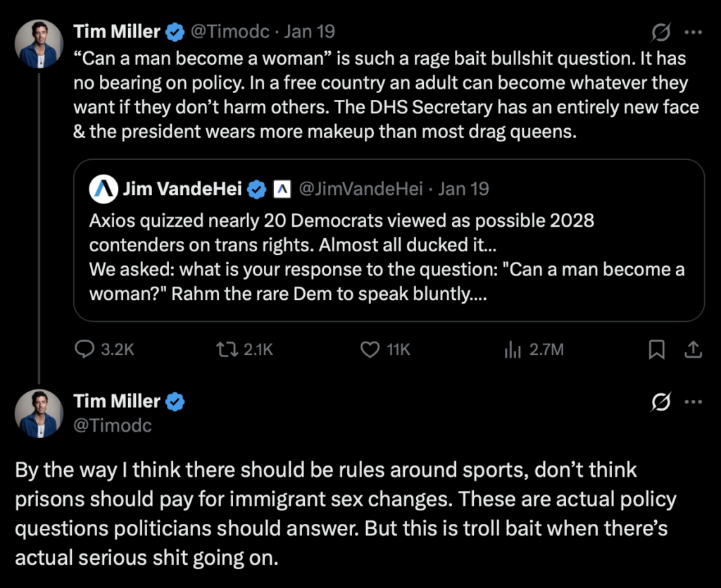Viewport: 721px width, 588px height.
Task: Open Tim Miller's name link in first tweet
Action: coord(117,32)
